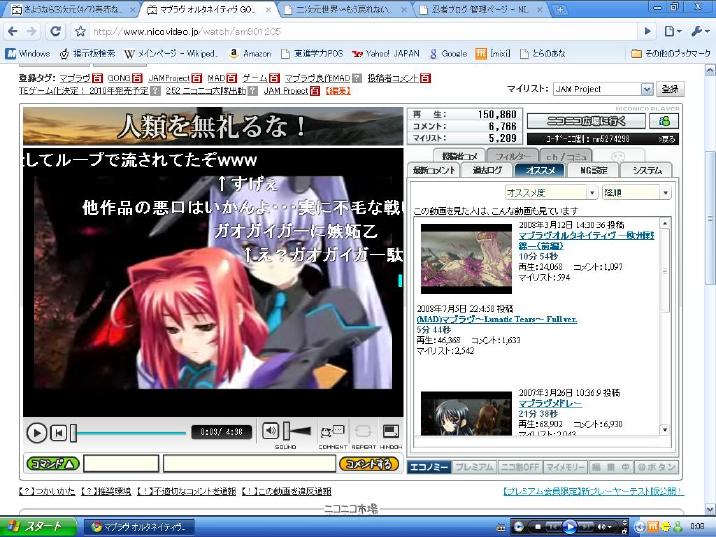Click the マイメモリー button

pos(565,467)
